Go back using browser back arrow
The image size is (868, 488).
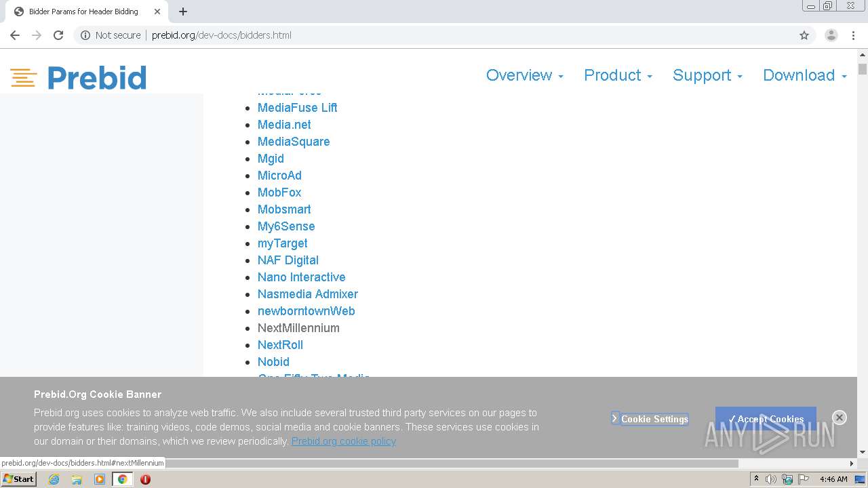(x=15, y=35)
